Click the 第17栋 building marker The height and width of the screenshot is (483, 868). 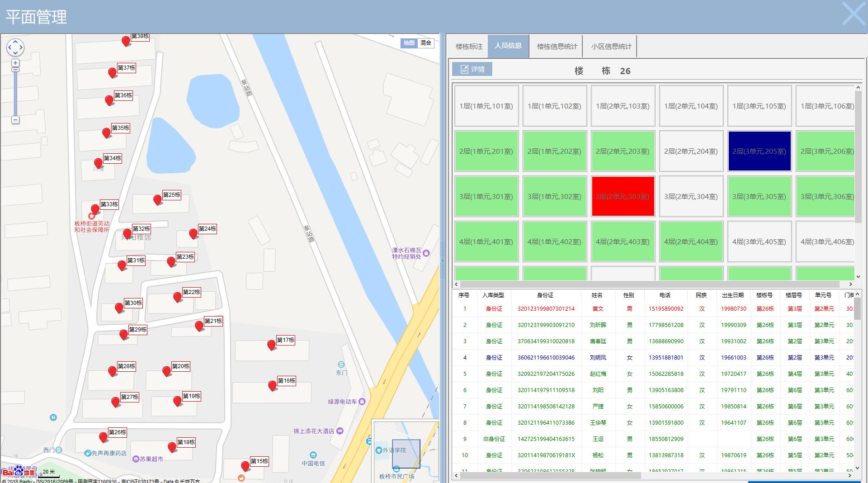271,345
